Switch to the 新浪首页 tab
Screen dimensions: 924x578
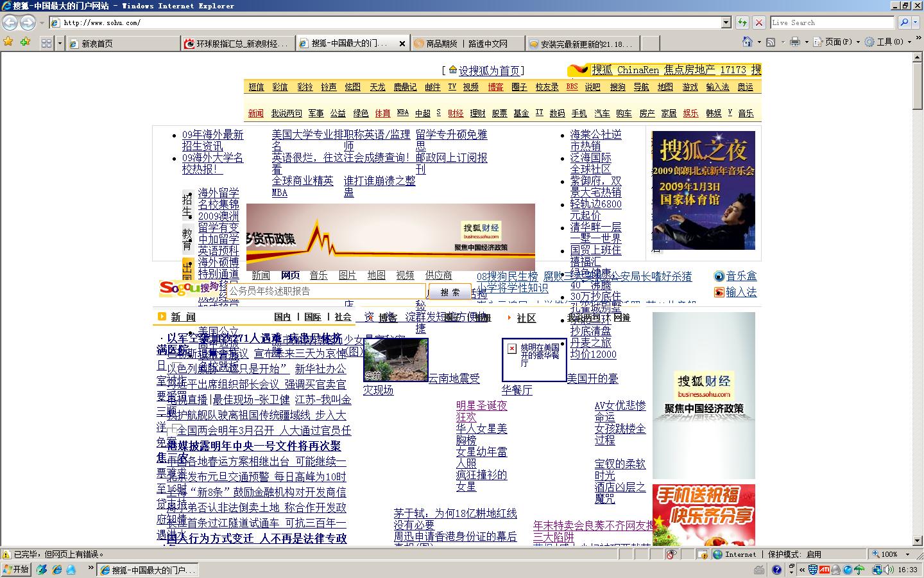pyautogui.click(x=123, y=44)
